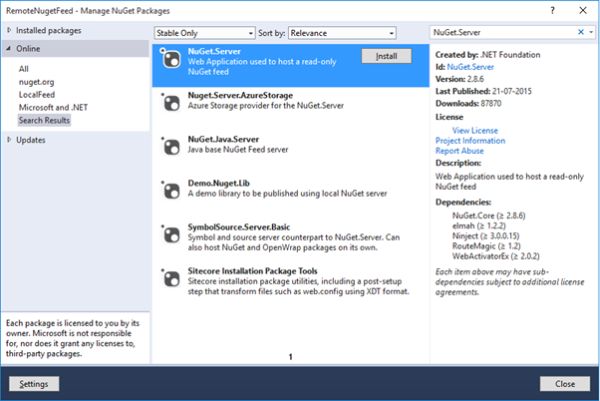Click the Nuget.Server.AzureStorage package icon
This screenshot has height=401, width=600.
coord(170,103)
